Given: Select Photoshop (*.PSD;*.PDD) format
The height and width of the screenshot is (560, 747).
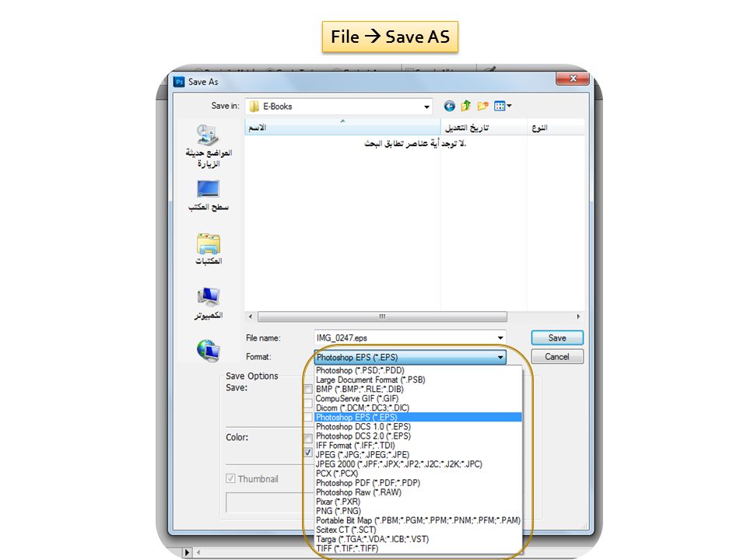Looking at the screenshot, I should [x=419, y=370].
